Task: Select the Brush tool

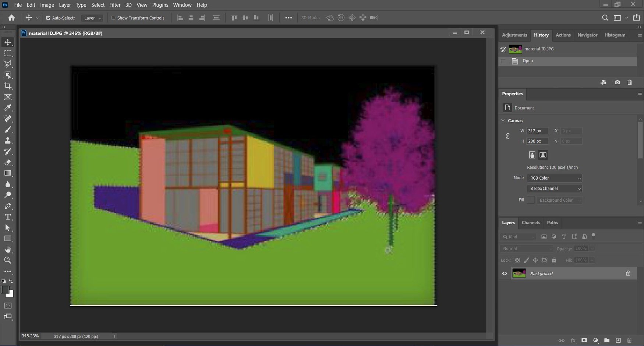Action: (8, 130)
